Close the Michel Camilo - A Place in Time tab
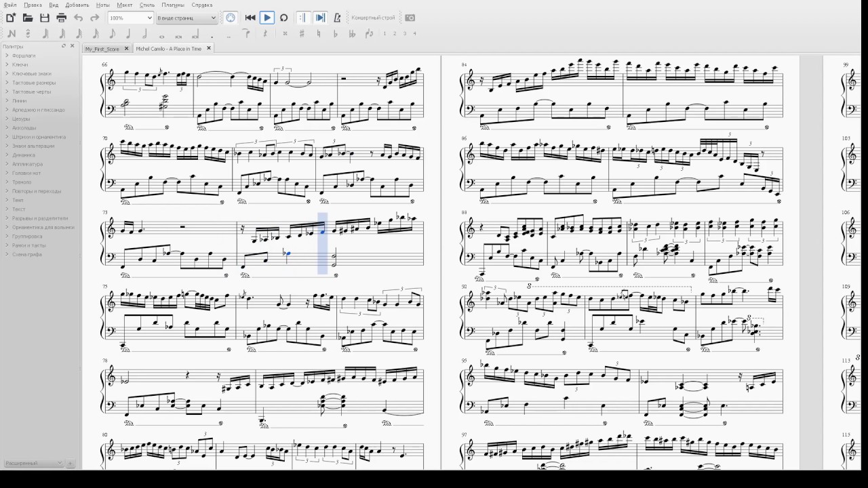The image size is (868, 488). 208,48
